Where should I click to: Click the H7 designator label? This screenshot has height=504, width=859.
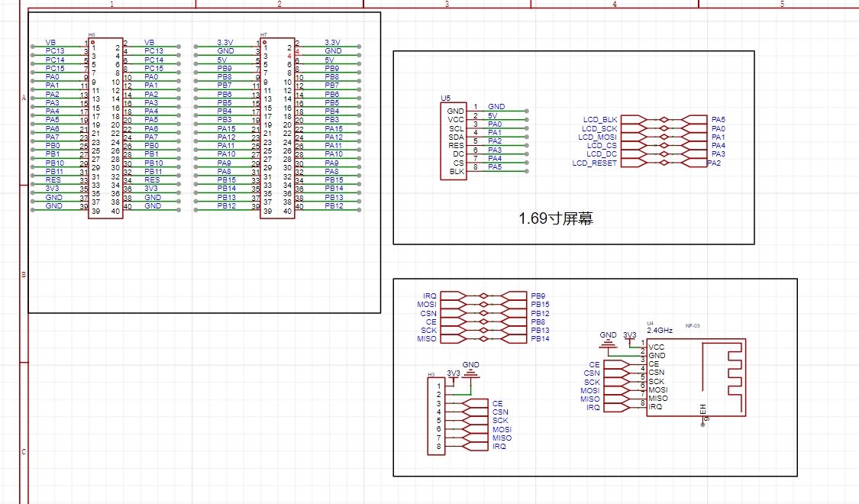(263, 34)
